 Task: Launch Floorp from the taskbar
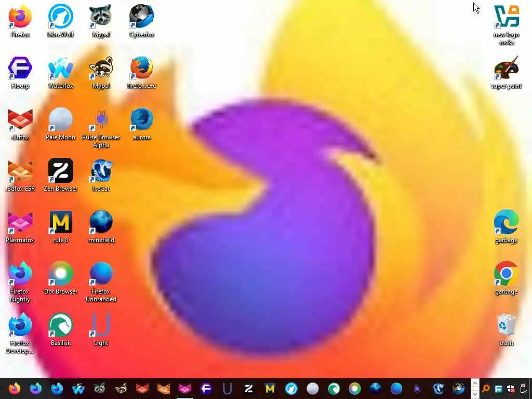[x=206, y=389]
